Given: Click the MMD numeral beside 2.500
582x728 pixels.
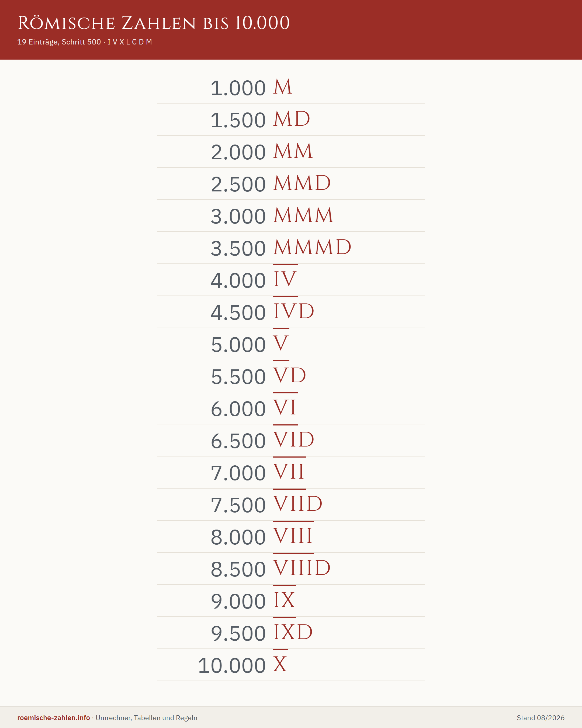Looking at the screenshot, I should [x=302, y=183].
